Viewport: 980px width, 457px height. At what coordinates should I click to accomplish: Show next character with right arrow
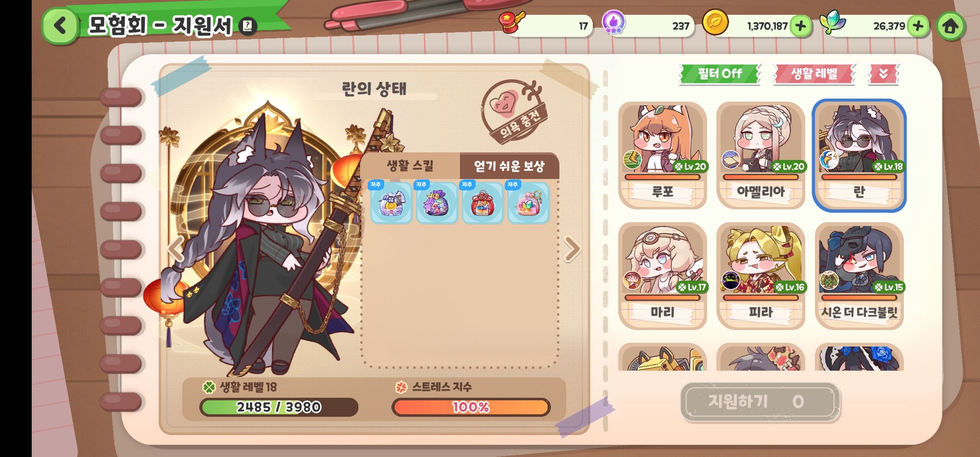tap(573, 249)
